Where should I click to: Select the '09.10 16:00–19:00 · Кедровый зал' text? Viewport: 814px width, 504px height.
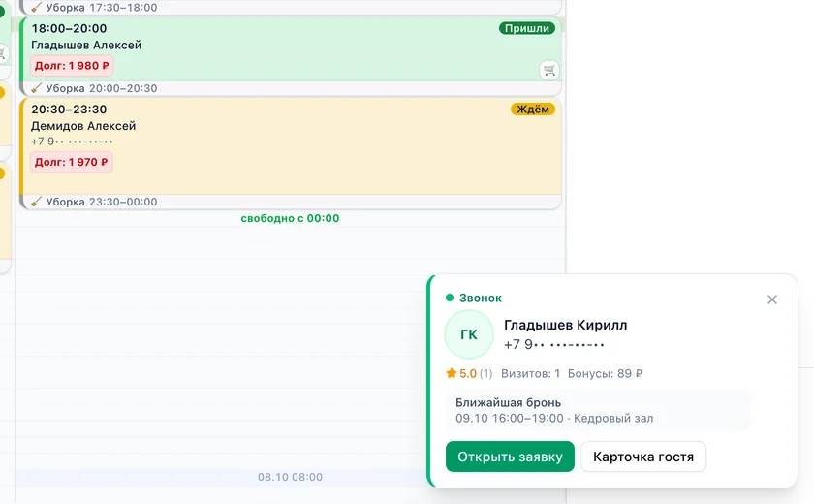tap(554, 419)
